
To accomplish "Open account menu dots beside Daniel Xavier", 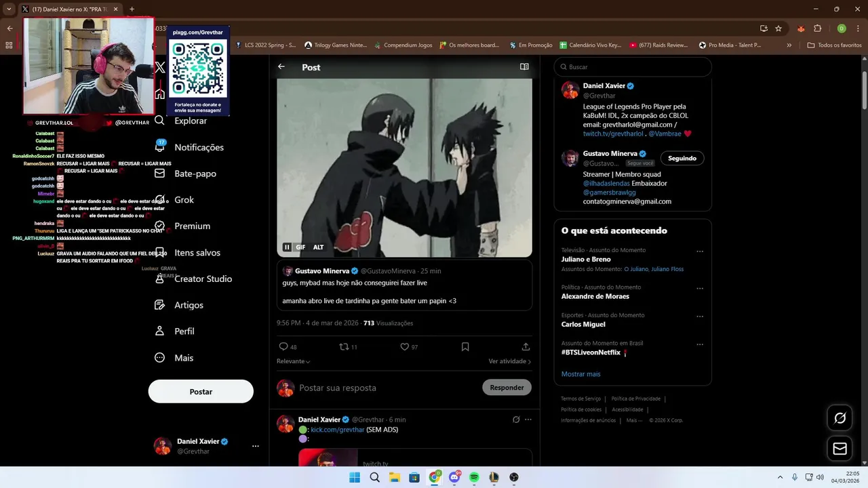I will click(x=256, y=446).
